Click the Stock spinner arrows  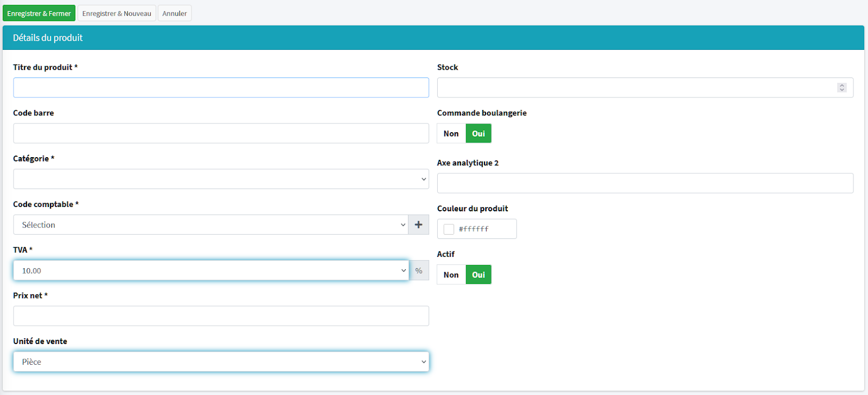click(841, 88)
